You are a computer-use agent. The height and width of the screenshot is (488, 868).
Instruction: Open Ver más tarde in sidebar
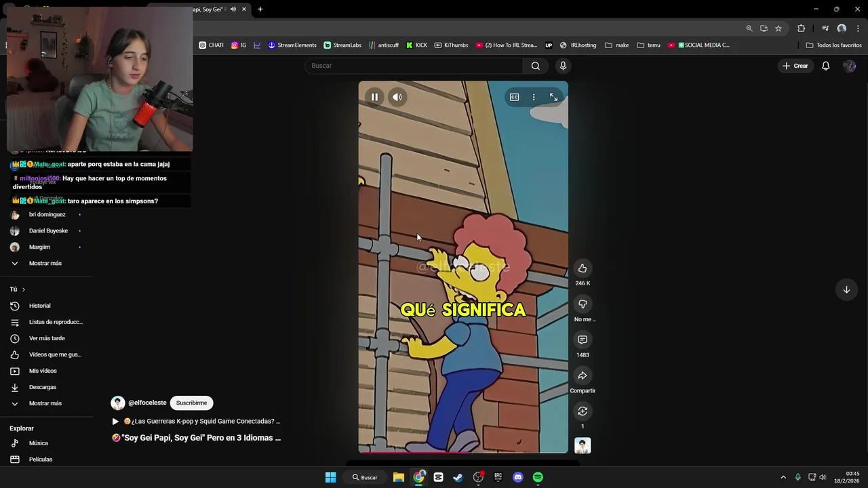(x=46, y=338)
